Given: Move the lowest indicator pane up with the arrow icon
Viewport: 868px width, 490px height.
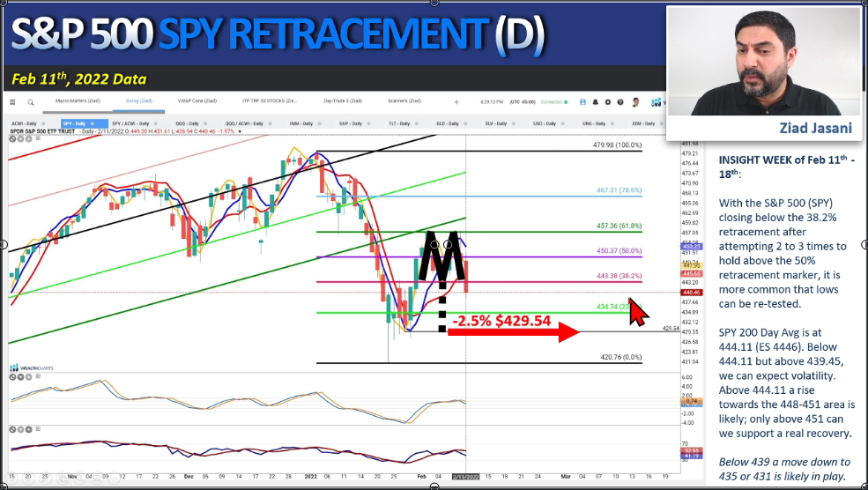Looking at the screenshot, I should tap(28, 429).
